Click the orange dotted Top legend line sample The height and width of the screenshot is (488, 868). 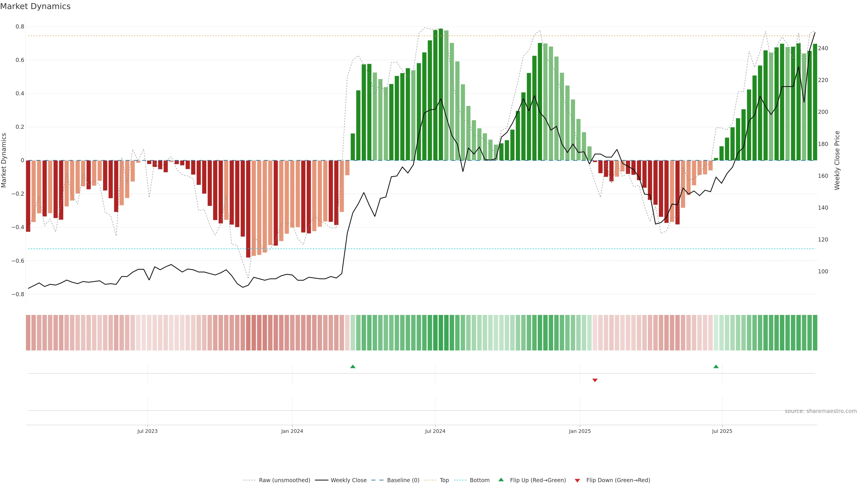coord(430,480)
